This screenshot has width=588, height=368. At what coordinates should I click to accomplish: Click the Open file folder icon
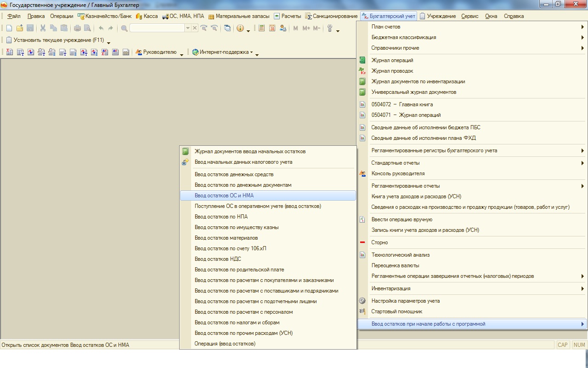coord(19,28)
